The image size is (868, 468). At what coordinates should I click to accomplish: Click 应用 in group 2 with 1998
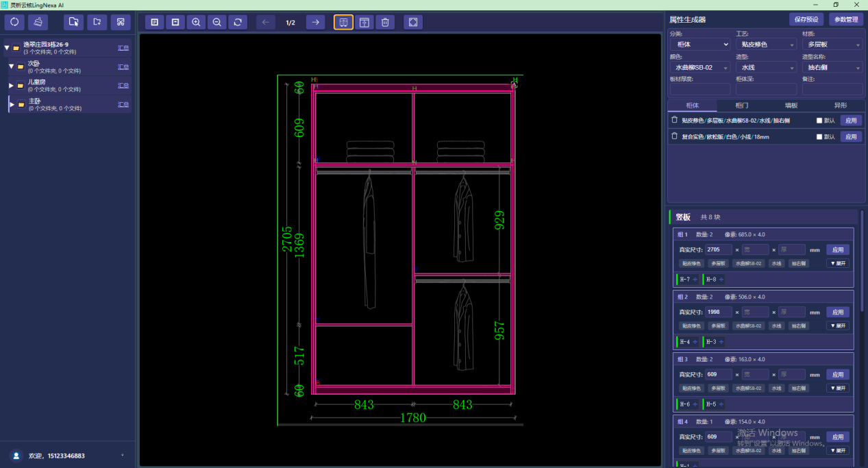(x=838, y=312)
